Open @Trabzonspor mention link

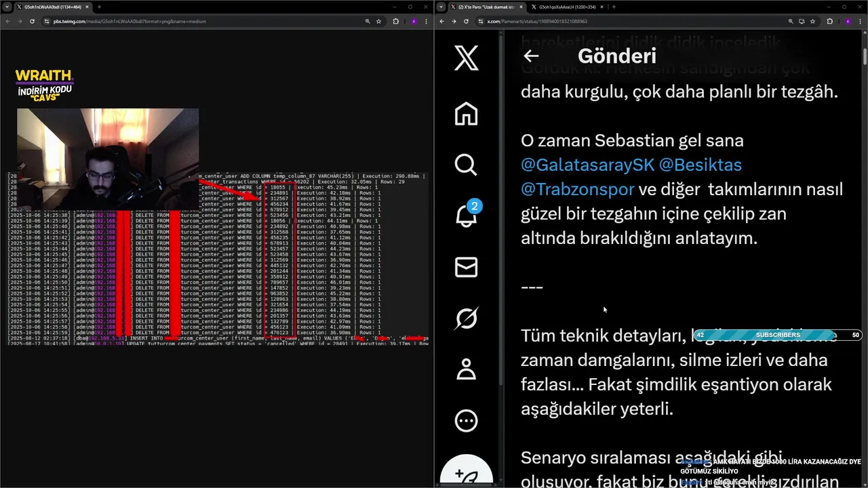click(577, 189)
